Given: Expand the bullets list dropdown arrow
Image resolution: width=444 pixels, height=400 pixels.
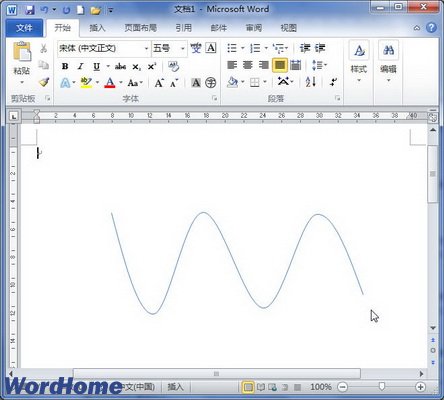Looking at the screenshot, I should (242, 48).
